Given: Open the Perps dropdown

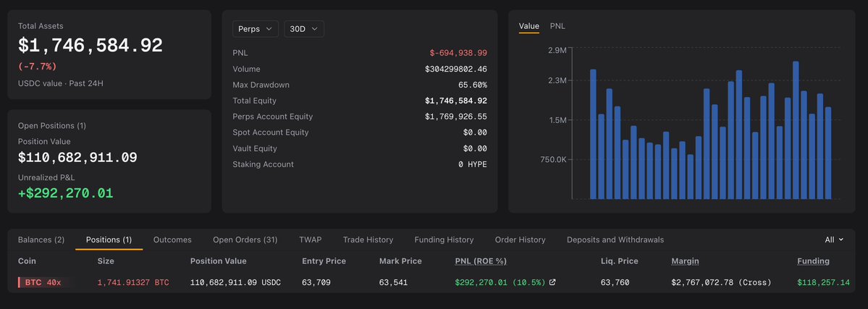Looking at the screenshot, I should tap(256, 29).
